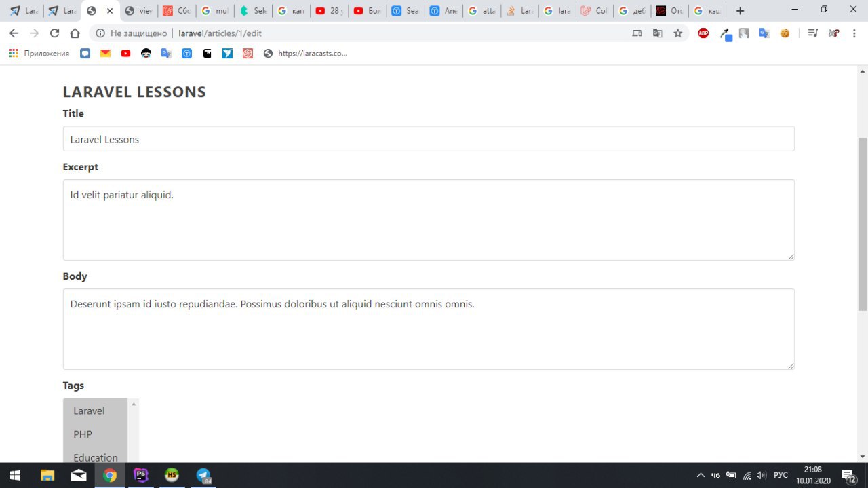Screen dimensions: 868x488
Task: Open the Gmail bookmark
Action: [105, 54]
